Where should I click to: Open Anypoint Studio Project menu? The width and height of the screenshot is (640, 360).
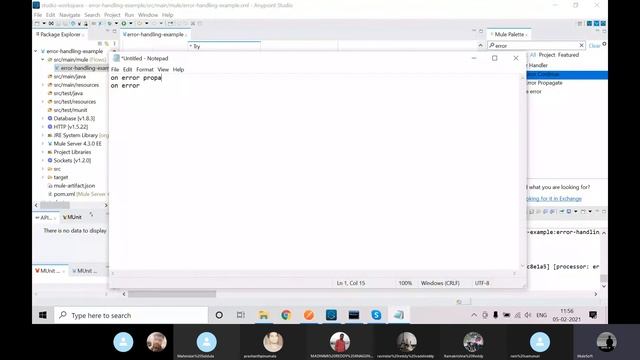[112, 15]
